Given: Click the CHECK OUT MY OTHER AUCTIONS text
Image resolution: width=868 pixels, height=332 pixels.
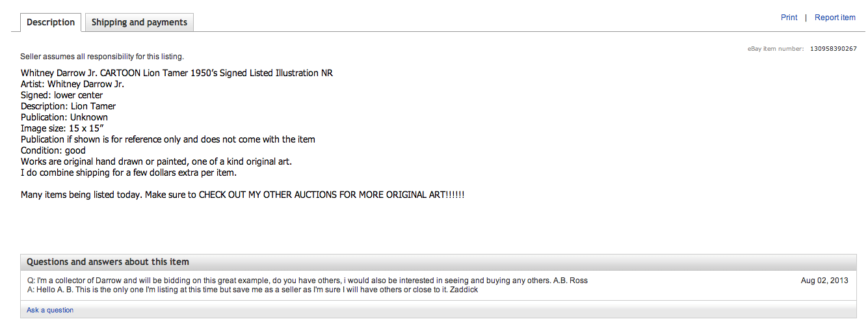Looking at the screenshot, I should click(x=332, y=195).
